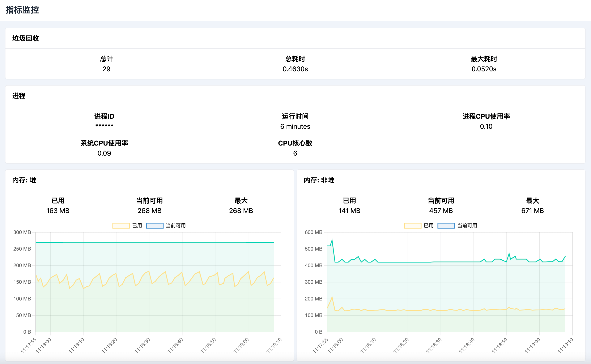Select non-heap 最大 value 671 MB

coord(532,211)
